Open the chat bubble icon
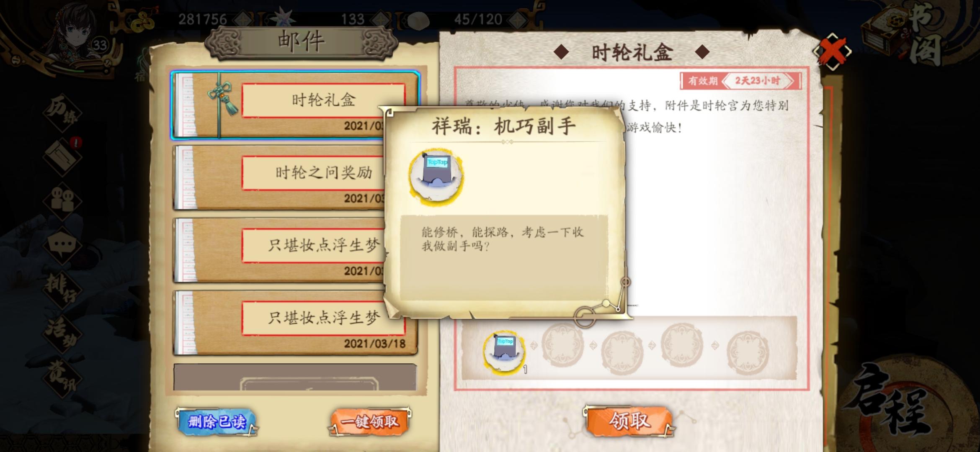The height and width of the screenshot is (452, 980). (x=63, y=245)
